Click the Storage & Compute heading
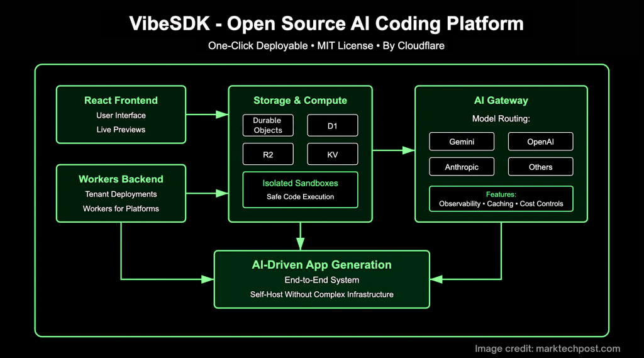Viewport: 644px width, 358px height. coord(300,101)
